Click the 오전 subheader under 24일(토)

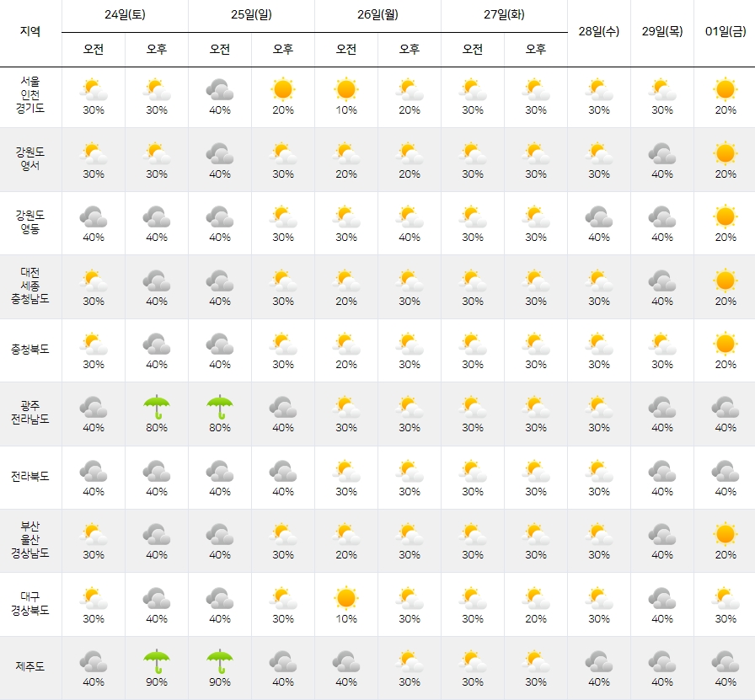tap(94, 49)
